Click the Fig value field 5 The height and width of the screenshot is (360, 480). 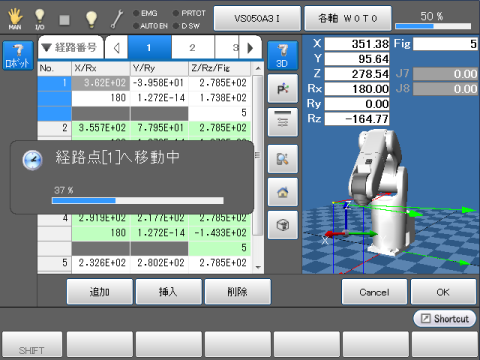click(445, 44)
